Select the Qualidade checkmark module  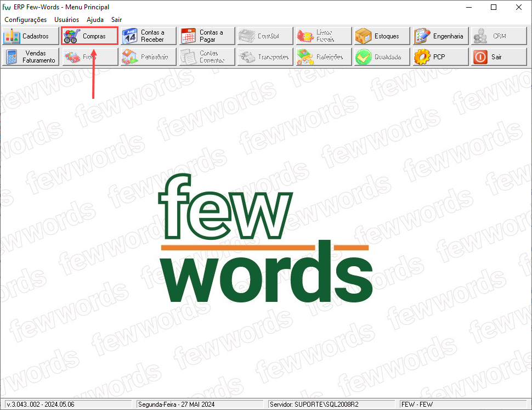382,57
